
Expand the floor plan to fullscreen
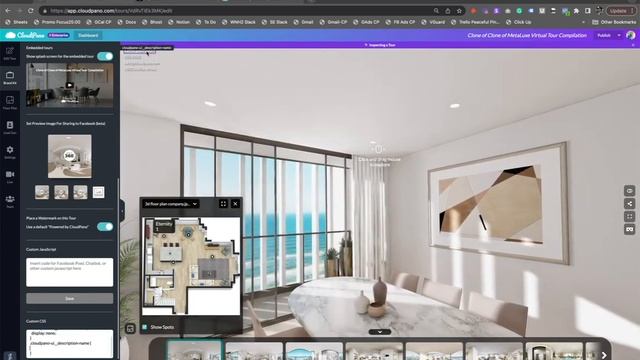[223, 204]
